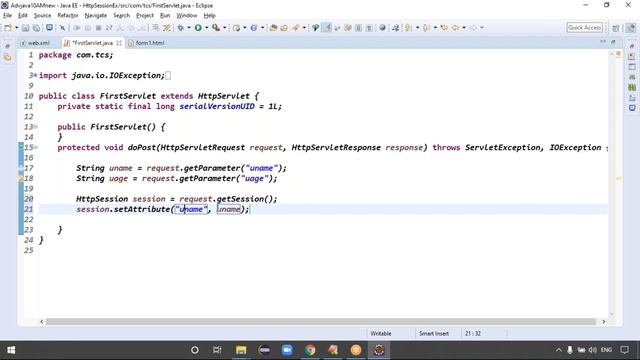Click the green Run button icon
640x360 pixels.
tap(198, 28)
